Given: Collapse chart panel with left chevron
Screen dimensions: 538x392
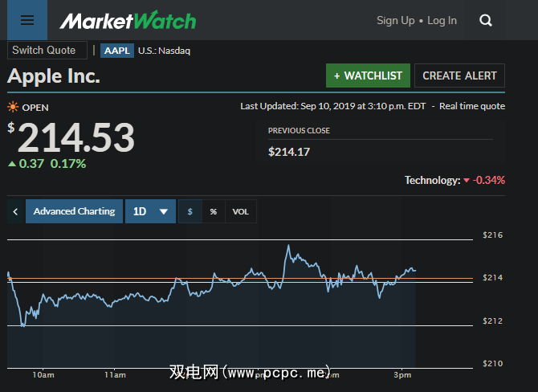Looking at the screenshot, I should coord(15,211).
